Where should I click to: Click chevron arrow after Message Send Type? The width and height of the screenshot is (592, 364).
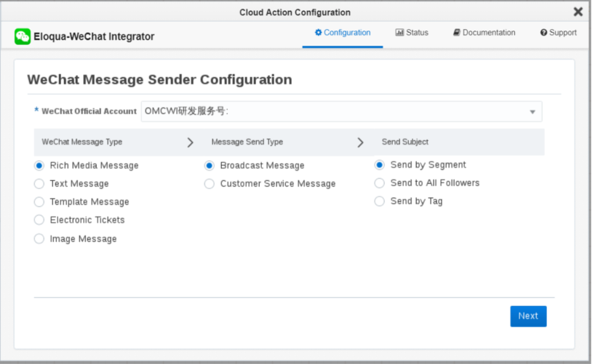360,142
